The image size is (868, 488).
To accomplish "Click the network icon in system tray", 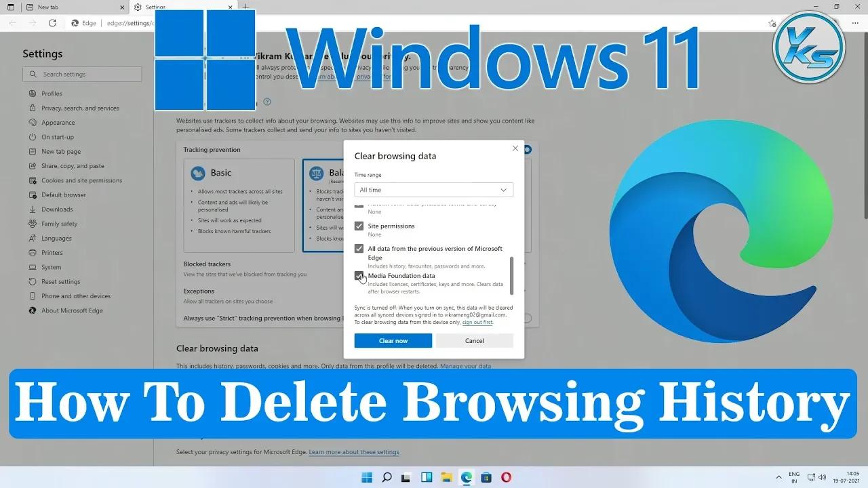I will point(810,477).
